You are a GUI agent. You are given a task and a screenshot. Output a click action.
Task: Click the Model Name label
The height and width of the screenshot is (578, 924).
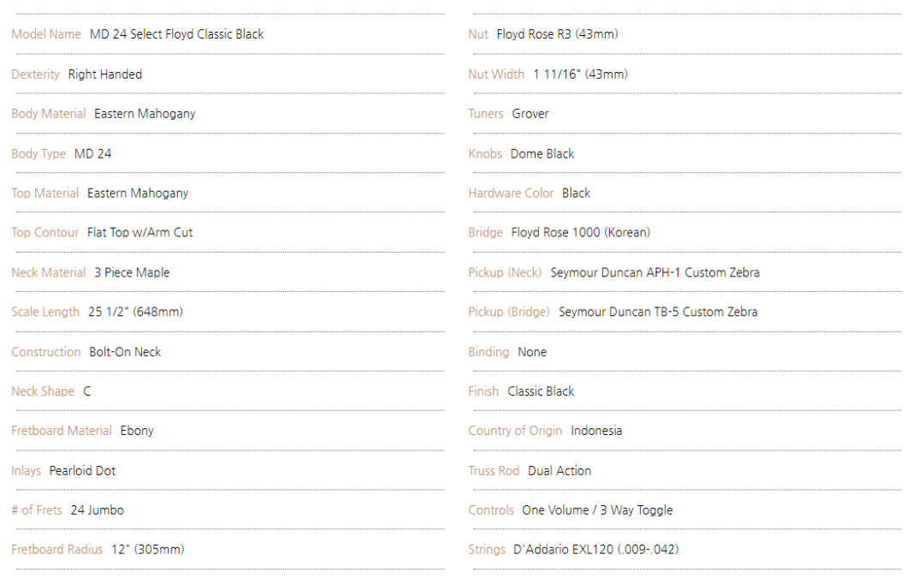[46, 34]
